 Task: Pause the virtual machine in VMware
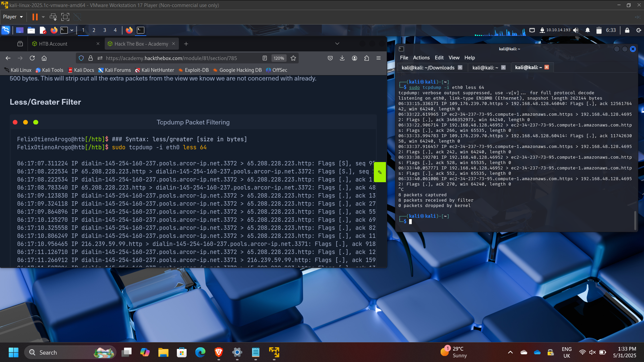point(35,17)
